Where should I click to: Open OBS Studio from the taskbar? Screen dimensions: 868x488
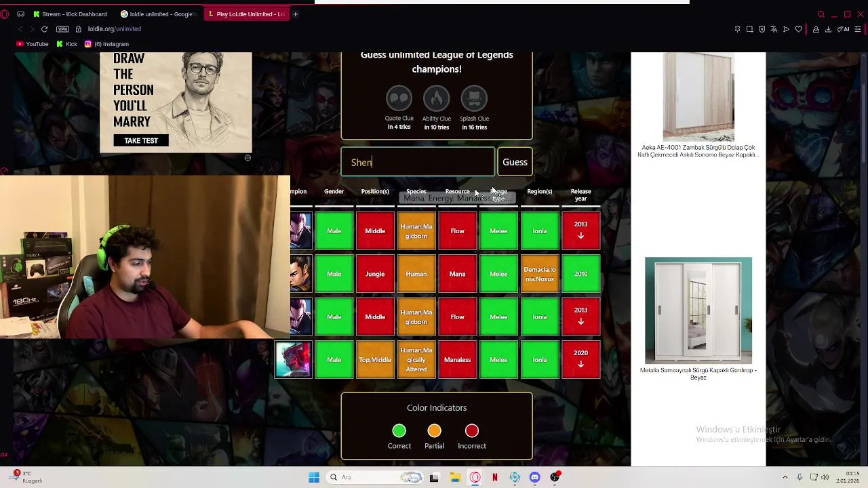555,478
